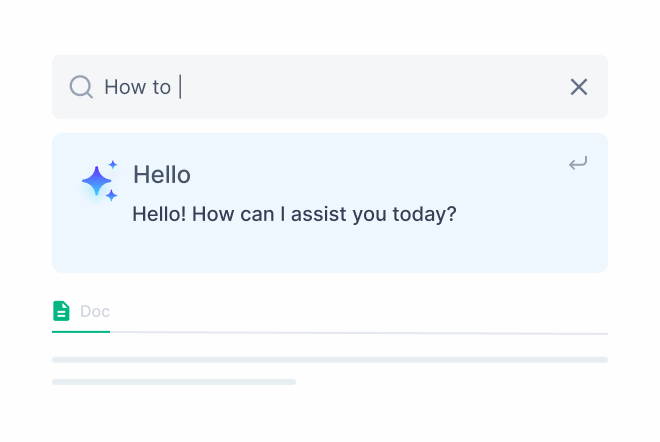The height and width of the screenshot is (442, 660).
Task: Click the gray tab divider line
Action: (360, 333)
